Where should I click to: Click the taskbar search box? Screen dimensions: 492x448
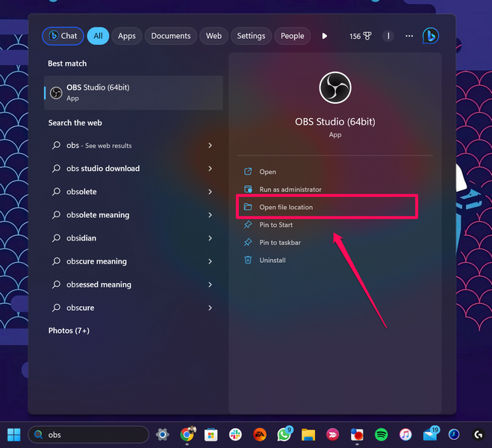(88, 435)
